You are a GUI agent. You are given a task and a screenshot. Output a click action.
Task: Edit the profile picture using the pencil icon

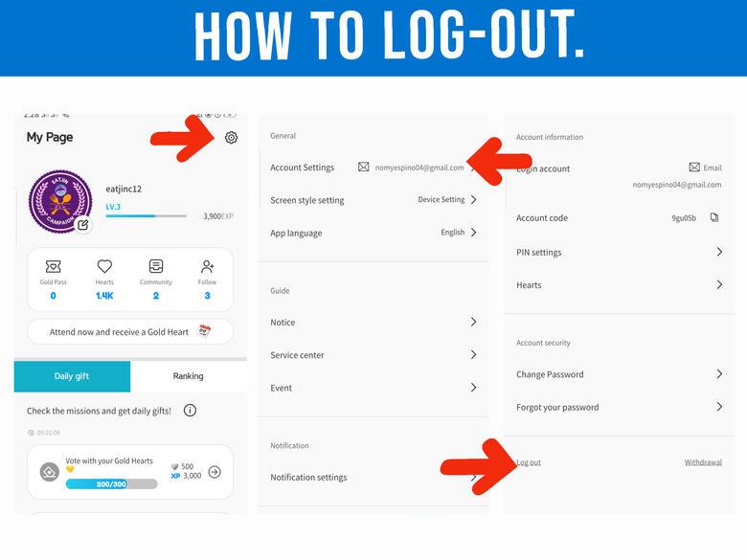click(x=83, y=225)
